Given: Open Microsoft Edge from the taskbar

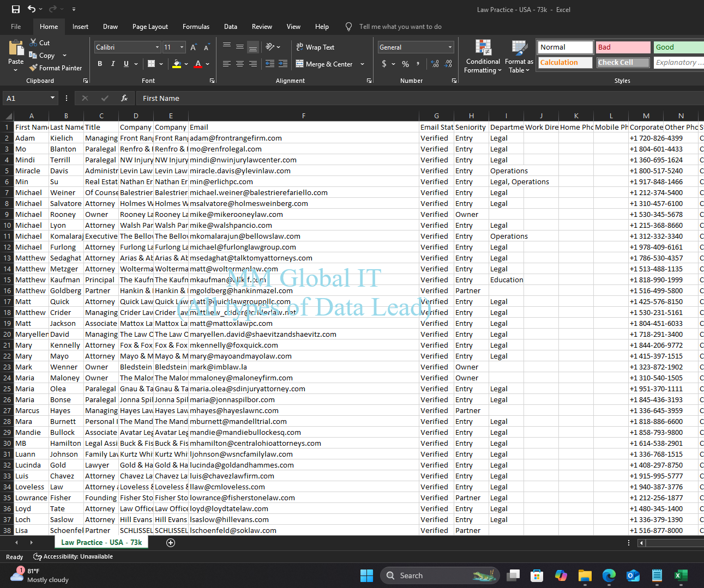Looking at the screenshot, I should [609, 575].
